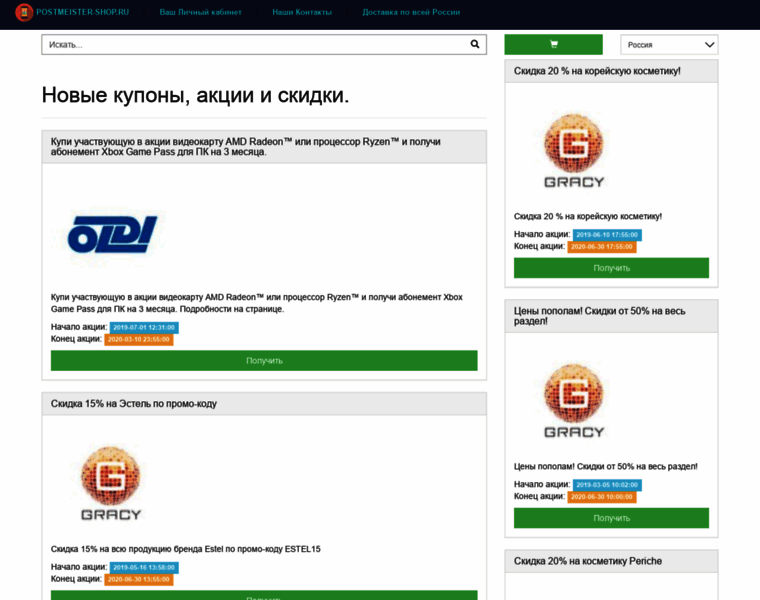Click start date badge 2019-06-10 17:55:00

click(x=607, y=235)
